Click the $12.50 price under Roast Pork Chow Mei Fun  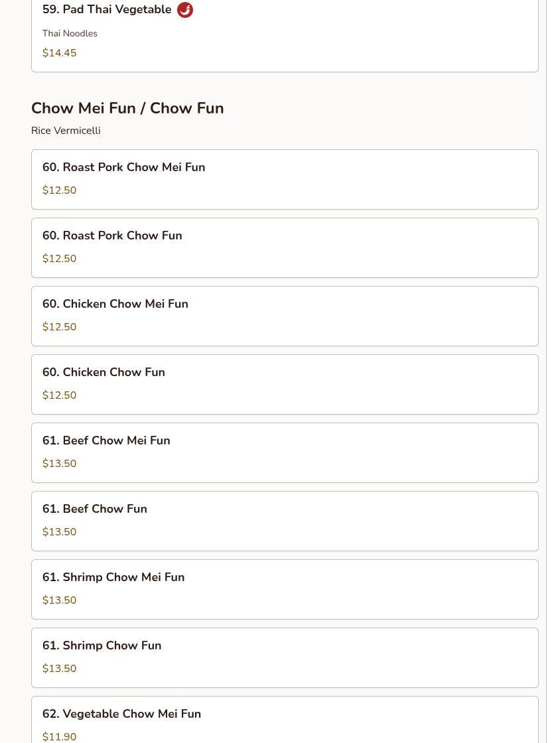(59, 190)
